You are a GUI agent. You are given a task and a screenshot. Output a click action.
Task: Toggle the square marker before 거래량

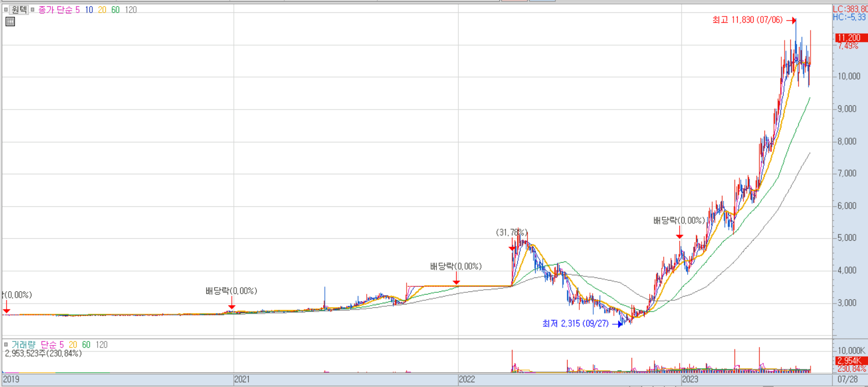pos(6,344)
